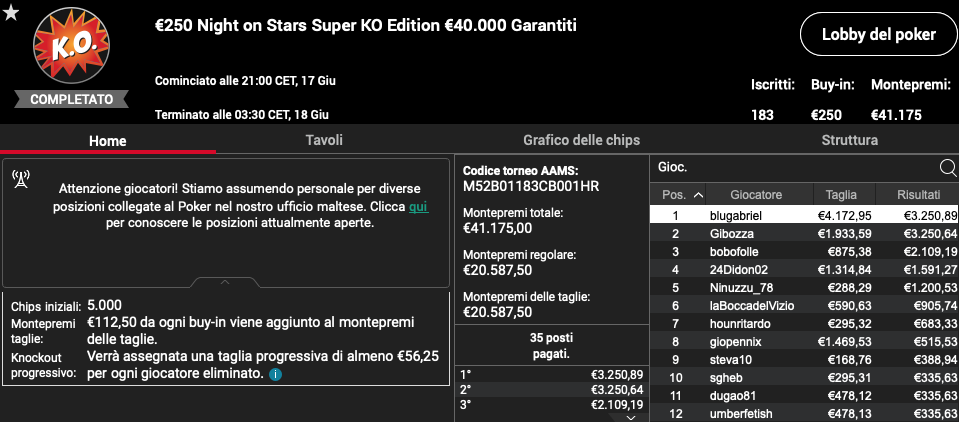Select the Home tab
Viewport: 959px width, 422px height.
click(x=108, y=141)
